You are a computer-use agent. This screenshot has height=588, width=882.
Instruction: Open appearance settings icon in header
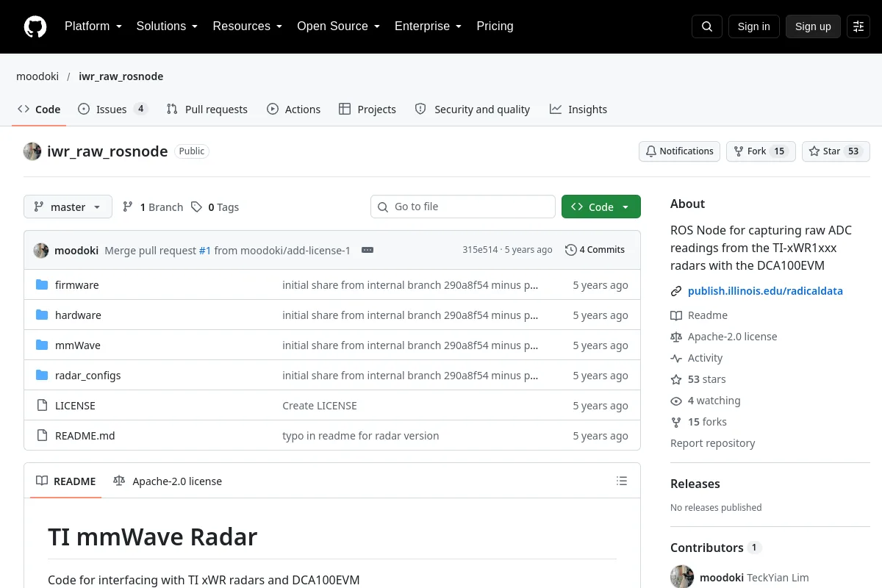(x=858, y=26)
